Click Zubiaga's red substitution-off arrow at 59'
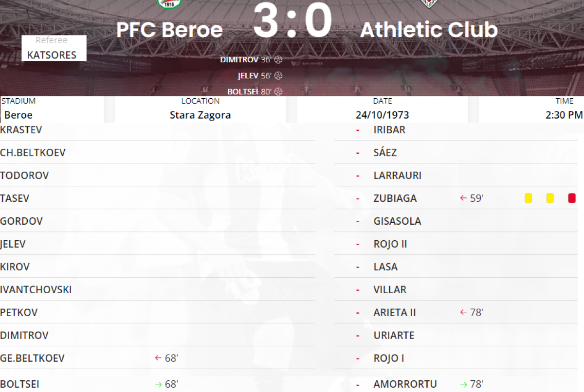The image size is (584, 392). point(463,198)
